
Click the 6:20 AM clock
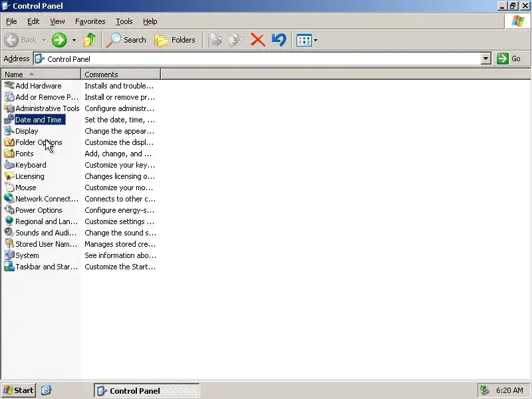click(x=509, y=390)
